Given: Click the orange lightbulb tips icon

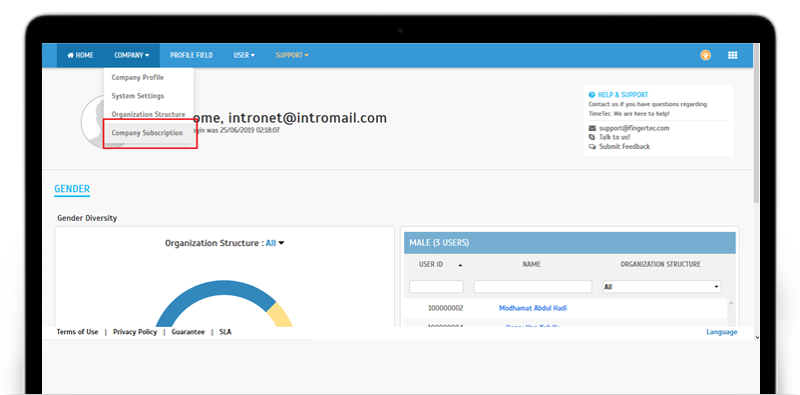Looking at the screenshot, I should click(706, 55).
